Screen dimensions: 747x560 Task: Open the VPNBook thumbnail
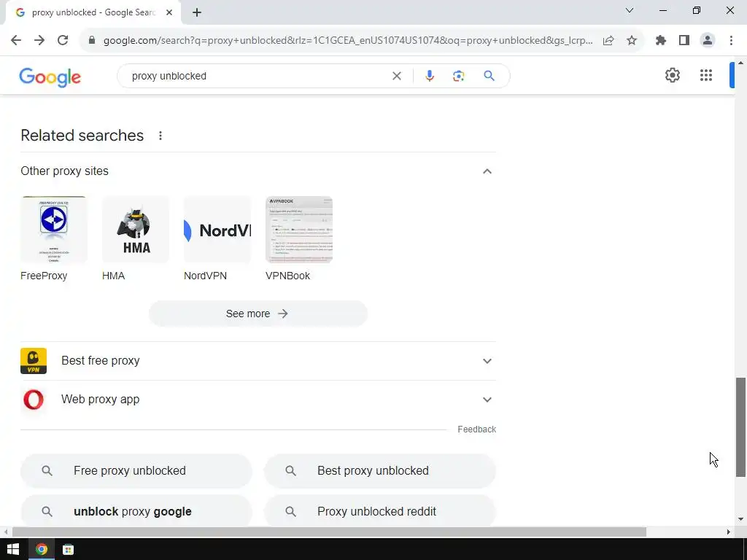[x=299, y=230]
